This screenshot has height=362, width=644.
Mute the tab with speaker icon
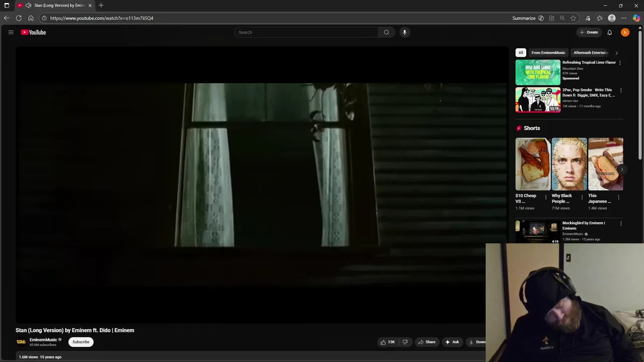[x=28, y=6]
